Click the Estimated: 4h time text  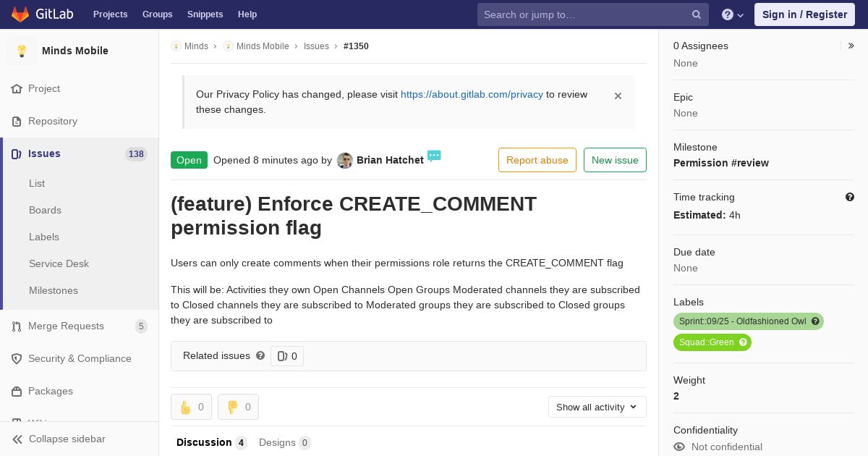pos(707,215)
